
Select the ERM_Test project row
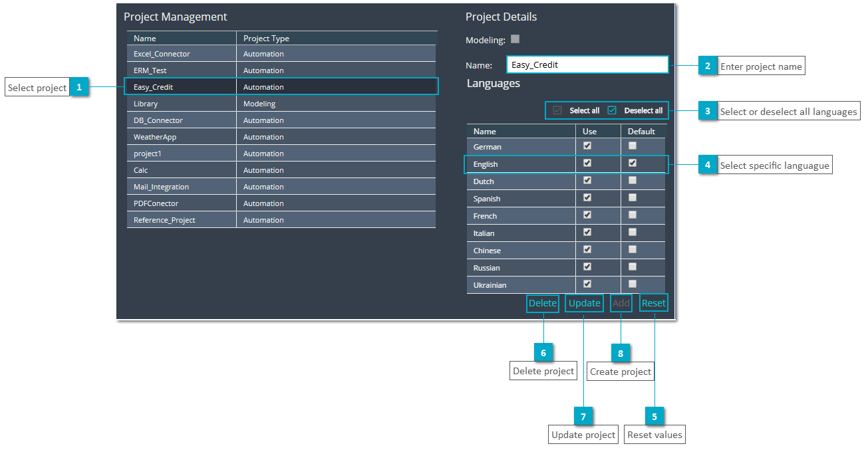pyautogui.click(x=281, y=70)
